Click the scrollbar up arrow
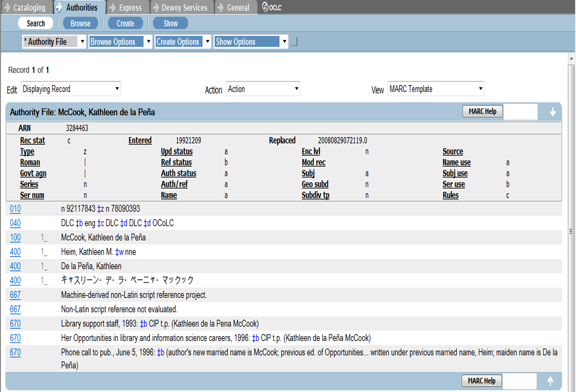Viewport: 576px width, 392px height. click(571, 58)
